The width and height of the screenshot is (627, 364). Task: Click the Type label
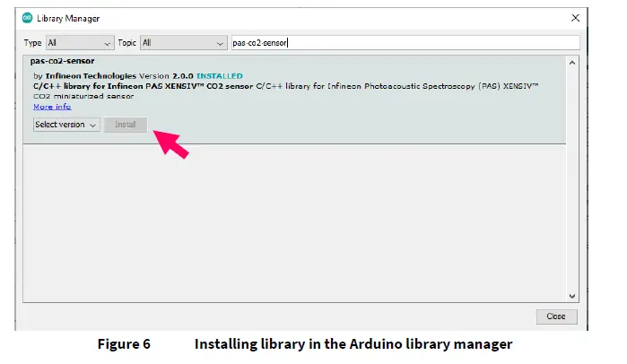tap(32, 43)
